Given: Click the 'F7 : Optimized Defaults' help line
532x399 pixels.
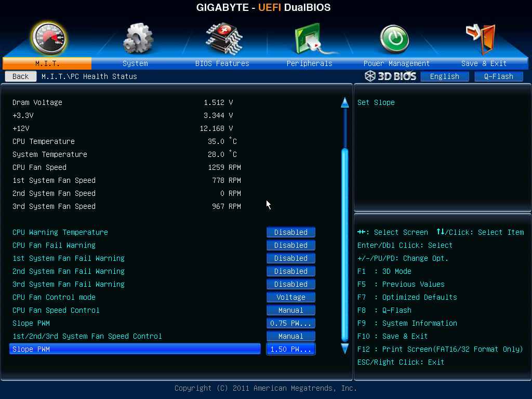Looking at the screenshot, I should click(x=407, y=297).
